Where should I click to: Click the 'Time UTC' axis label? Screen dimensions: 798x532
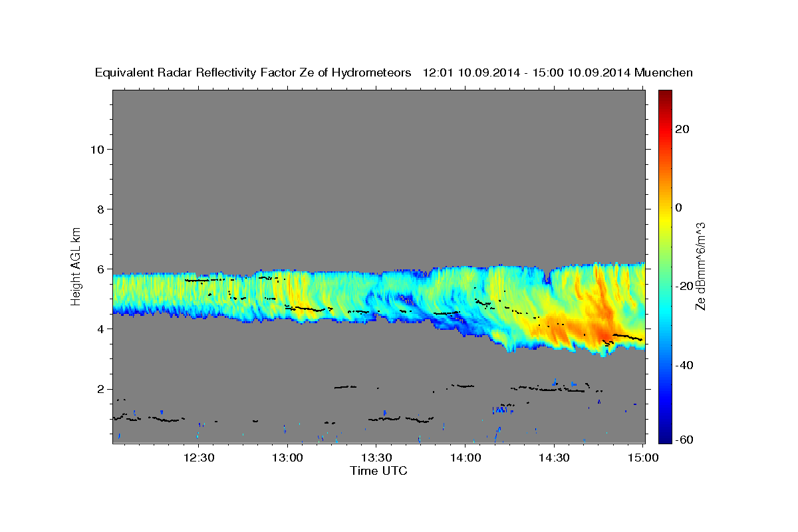378,471
